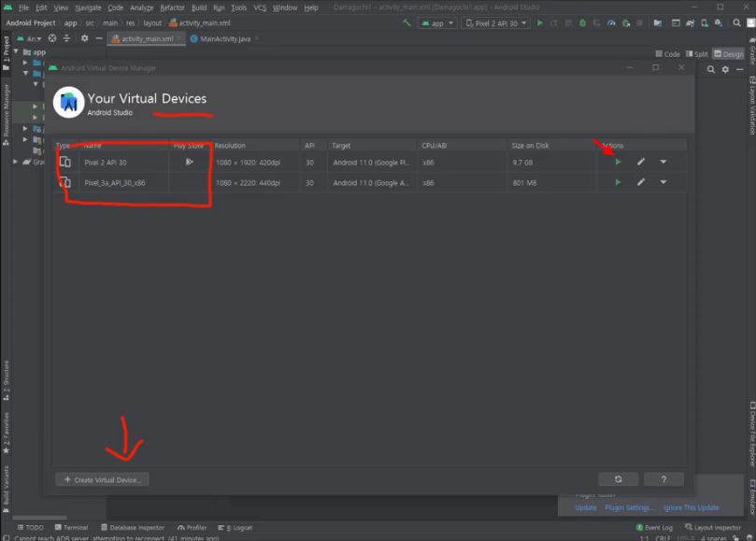Collapse the app module tree node
This screenshot has height=541, width=756.
[16, 51]
